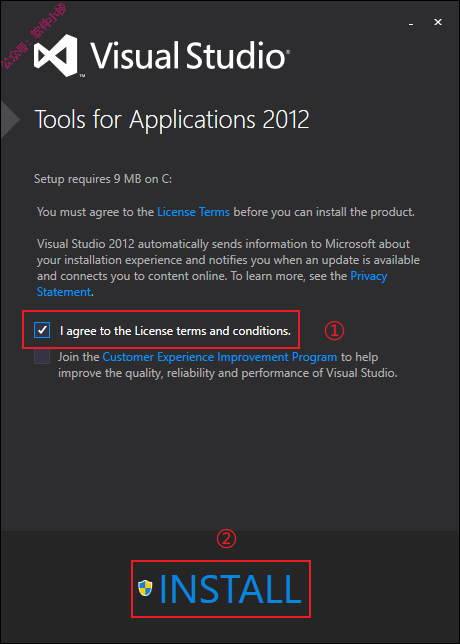Enable the Customer Experience Improvement Program checkbox

click(x=42, y=356)
